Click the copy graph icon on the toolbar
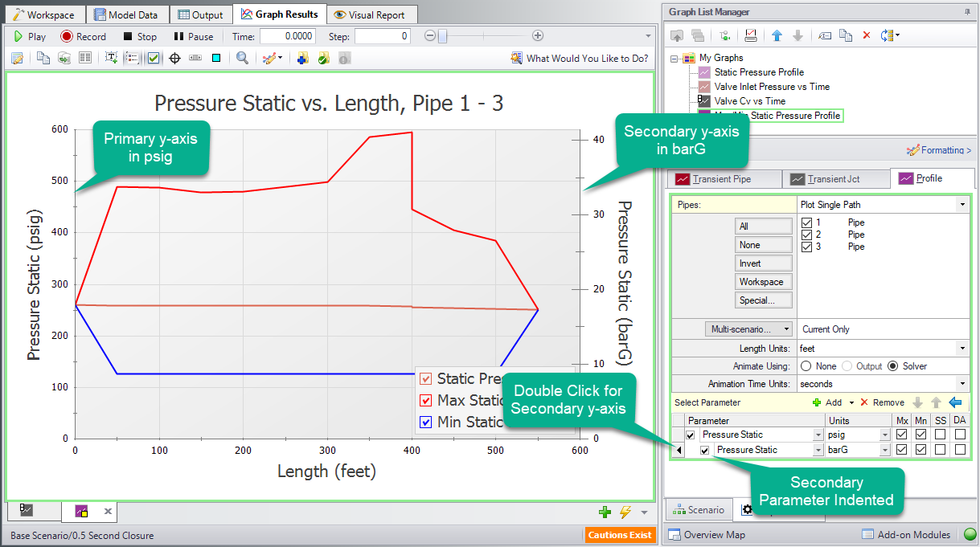980x547 pixels. [42, 58]
